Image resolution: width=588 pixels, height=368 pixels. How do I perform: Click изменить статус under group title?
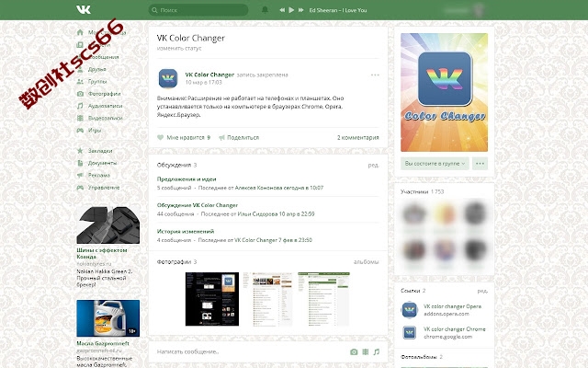179,48
